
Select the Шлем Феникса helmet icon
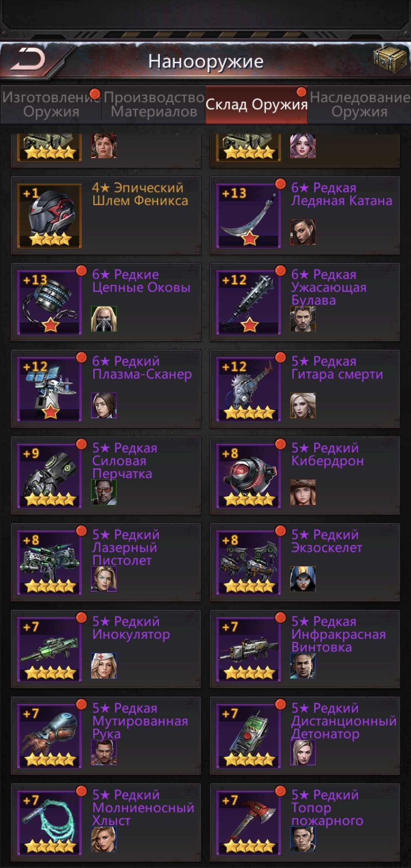[x=49, y=216]
